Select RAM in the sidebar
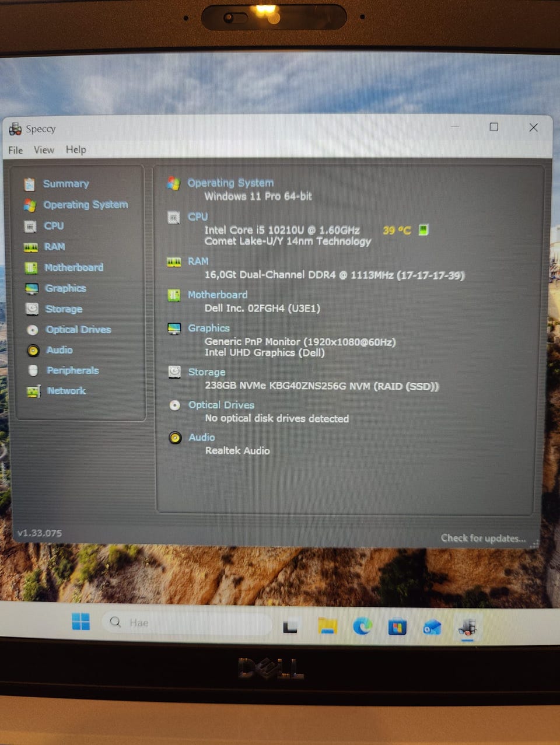The image size is (560, 745). pos(54,247)
